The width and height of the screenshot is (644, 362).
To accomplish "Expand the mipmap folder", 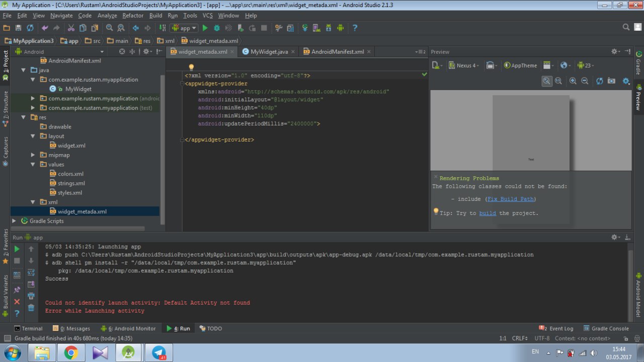I will [x=33, y=155].
